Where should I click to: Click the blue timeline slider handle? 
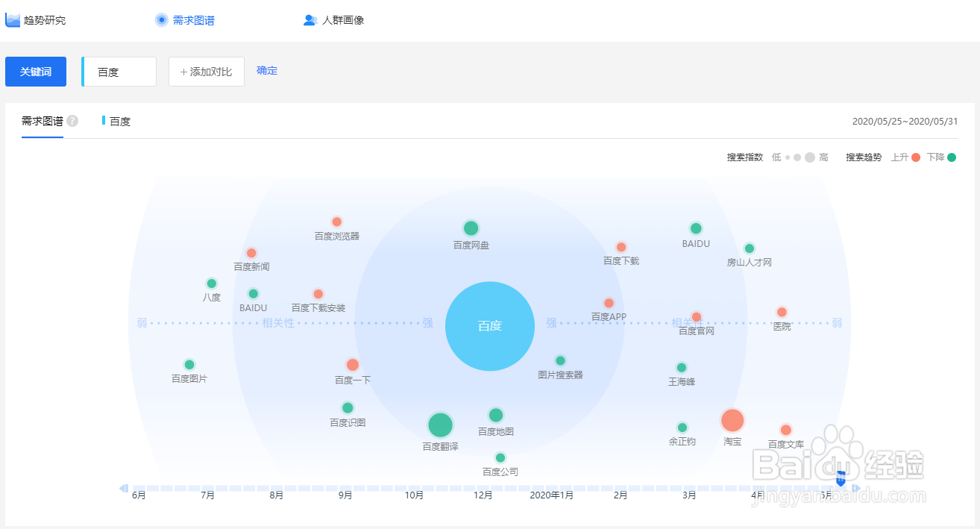[841, 480]
